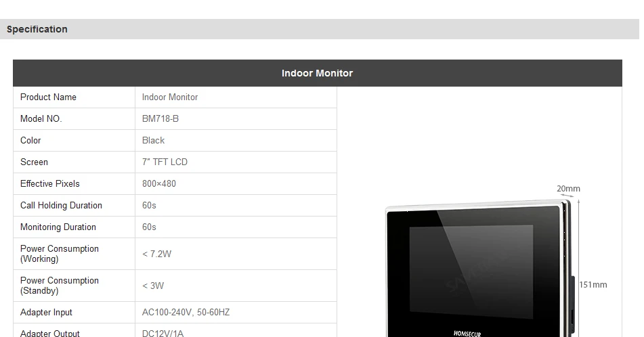Image resolution: width=644 pixels, height=337 pixels.
Task: Click the Adapter Output label
Action: 49,334
